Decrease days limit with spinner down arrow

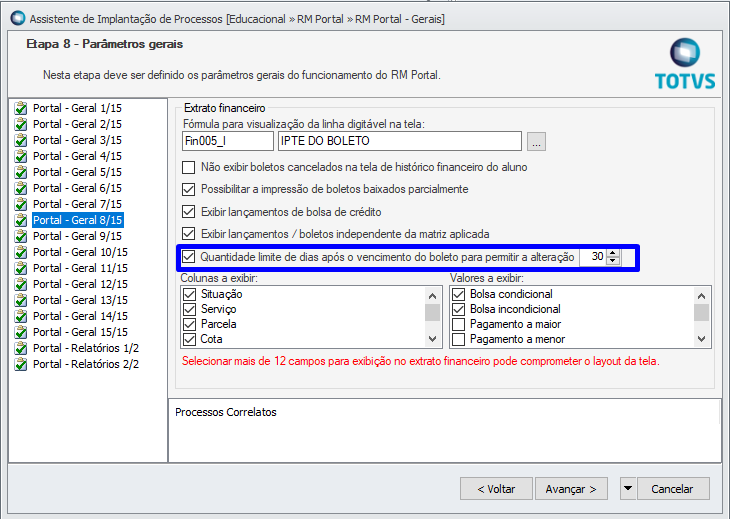pos(613,261)
